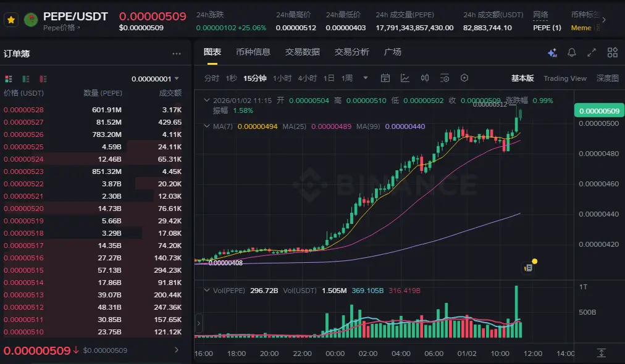Switch to the 广场 tab
This screenshot has height=364, width=625.
[x=392, y=52]
